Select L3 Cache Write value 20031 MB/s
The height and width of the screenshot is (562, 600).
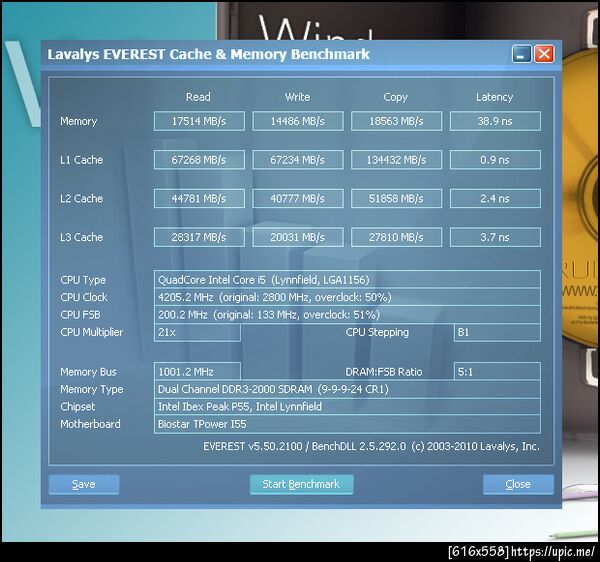tap(298, 237)
